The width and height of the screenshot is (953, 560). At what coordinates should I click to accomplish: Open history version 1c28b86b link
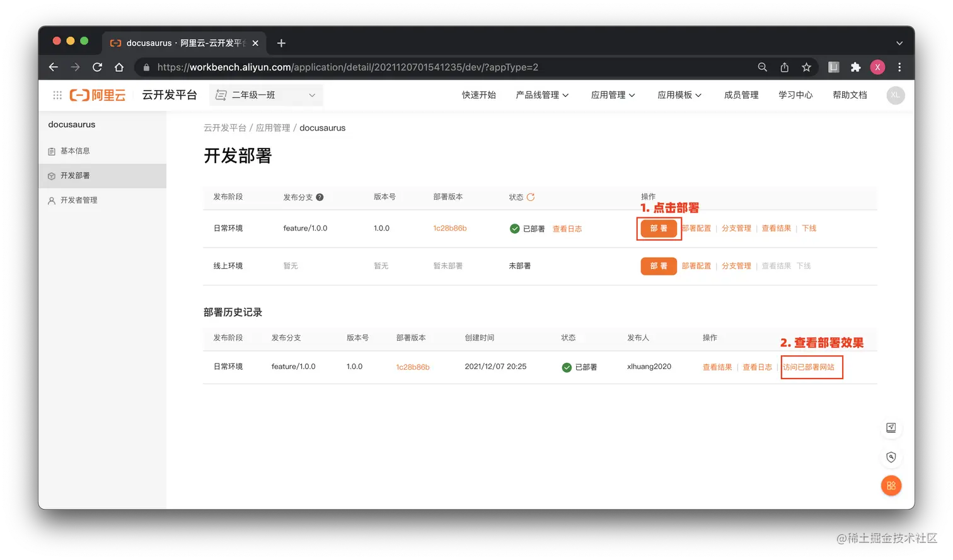[x=413, y=367]
